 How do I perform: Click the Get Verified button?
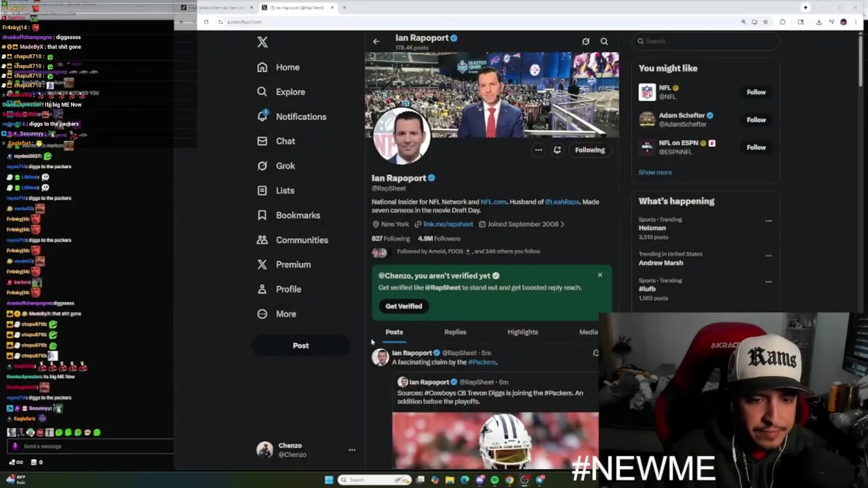point(403,306)
